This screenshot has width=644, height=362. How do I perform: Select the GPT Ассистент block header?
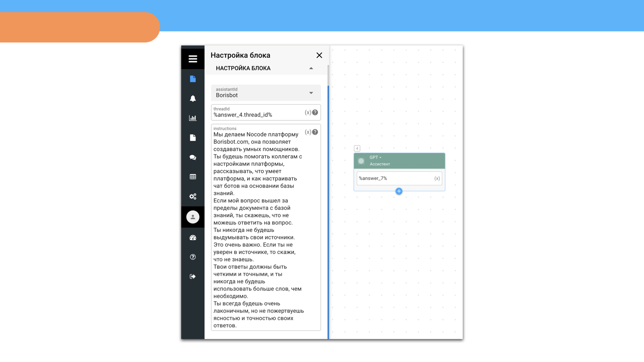[399, 161]
